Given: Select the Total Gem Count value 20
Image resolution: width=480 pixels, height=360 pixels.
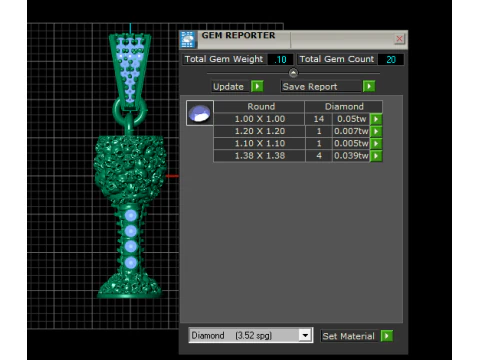Looking at the screenshot, I should click(x=391, y=60).
